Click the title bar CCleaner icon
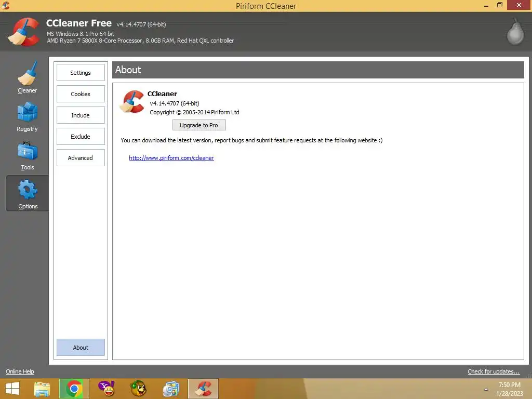532x399 pixels. pos(6,5)
